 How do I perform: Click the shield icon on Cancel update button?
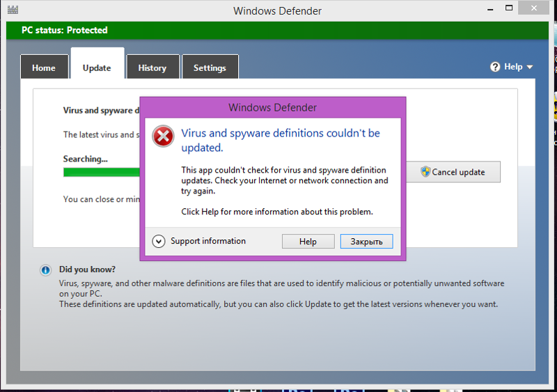click(425, 172)
